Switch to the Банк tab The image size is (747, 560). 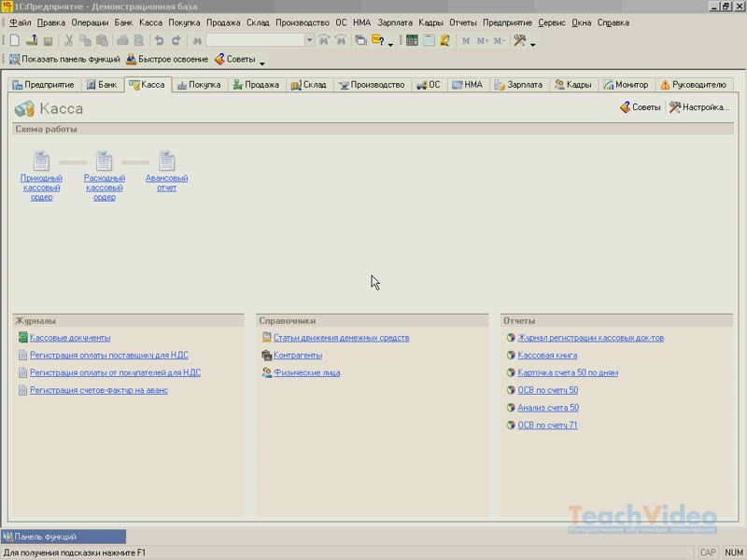coord(102,85)
